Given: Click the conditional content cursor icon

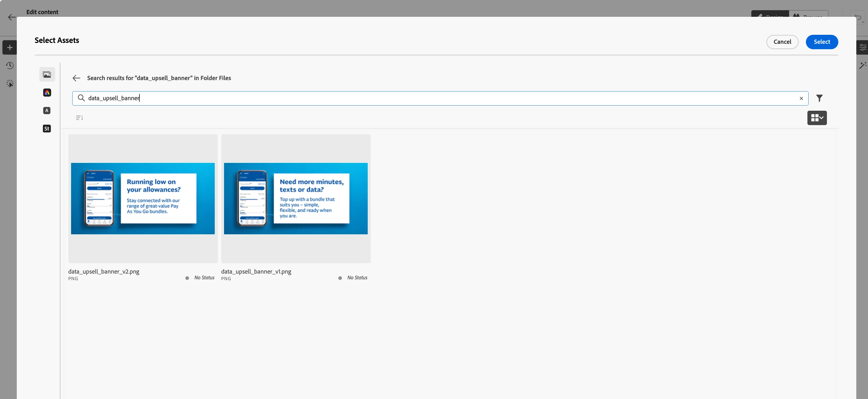Looking at the screenshot, I should tap(10, 83).
